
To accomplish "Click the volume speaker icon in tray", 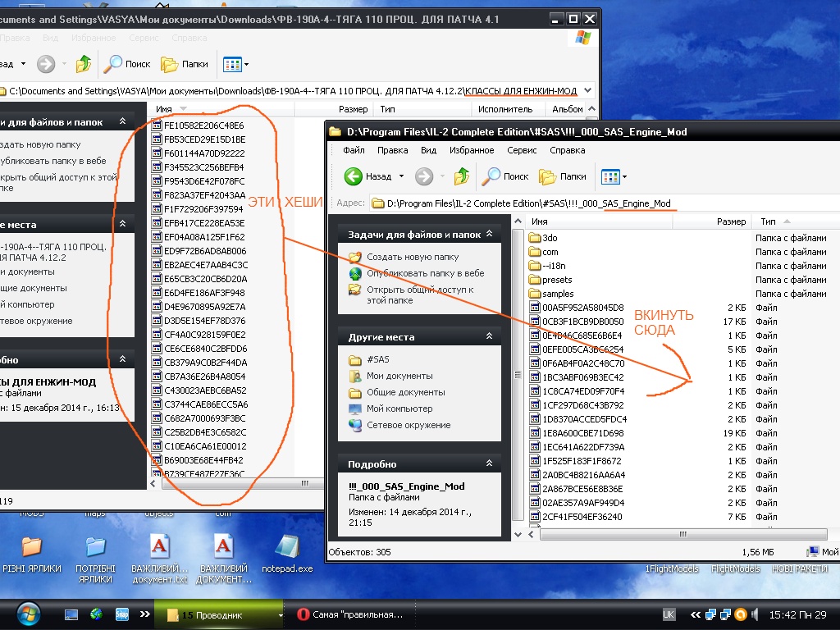I will [755, 614].
